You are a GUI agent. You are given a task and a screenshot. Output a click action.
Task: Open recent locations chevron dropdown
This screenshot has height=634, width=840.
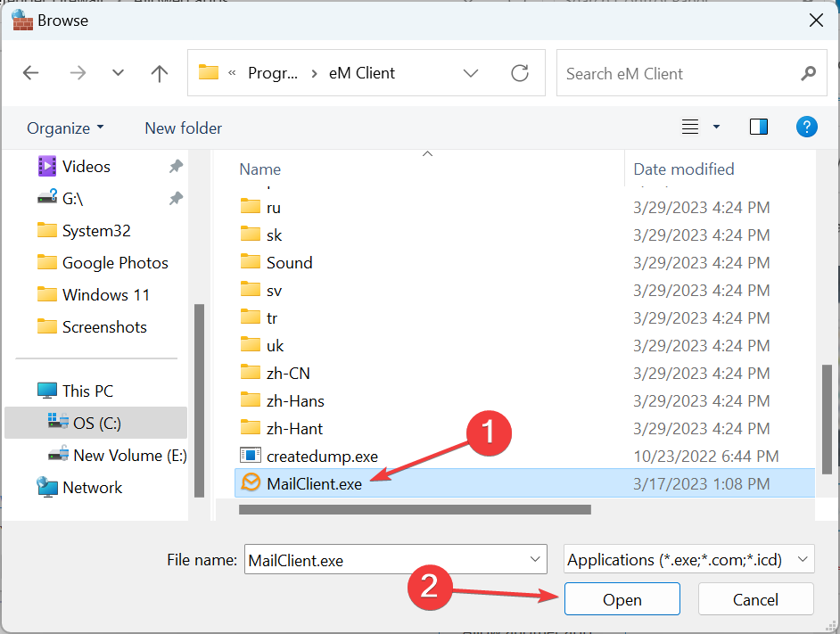tap(118, 72)
